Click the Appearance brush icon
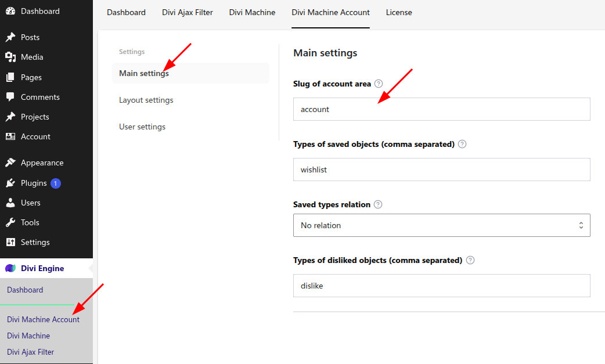 tap(10, 163)
